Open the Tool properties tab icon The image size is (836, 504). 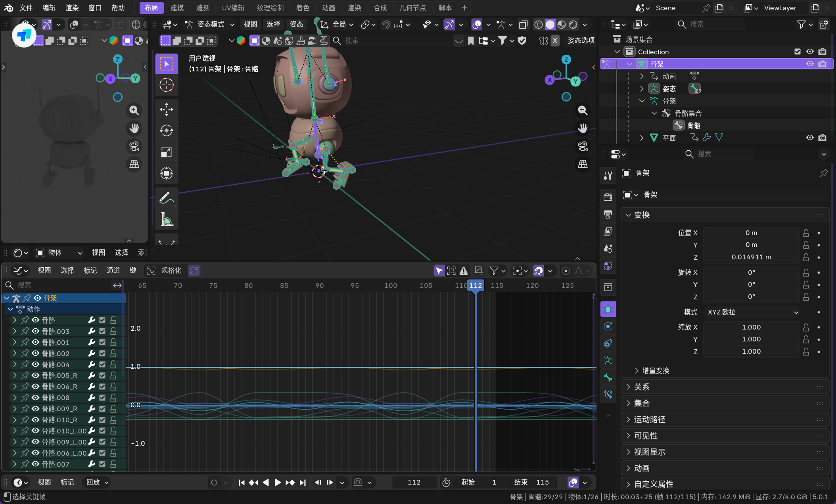point(608,175)
